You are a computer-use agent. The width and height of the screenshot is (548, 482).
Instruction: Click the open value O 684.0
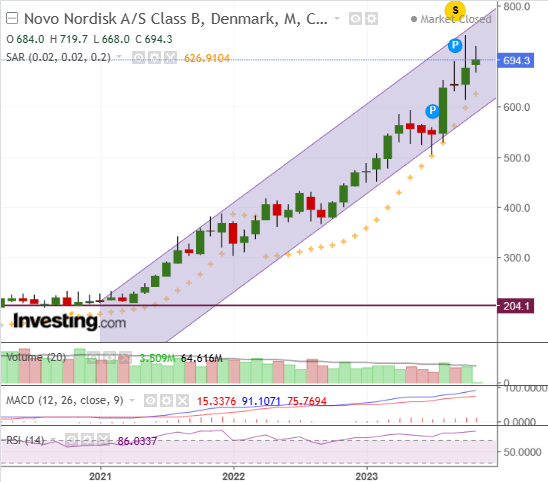pos(25,39)
